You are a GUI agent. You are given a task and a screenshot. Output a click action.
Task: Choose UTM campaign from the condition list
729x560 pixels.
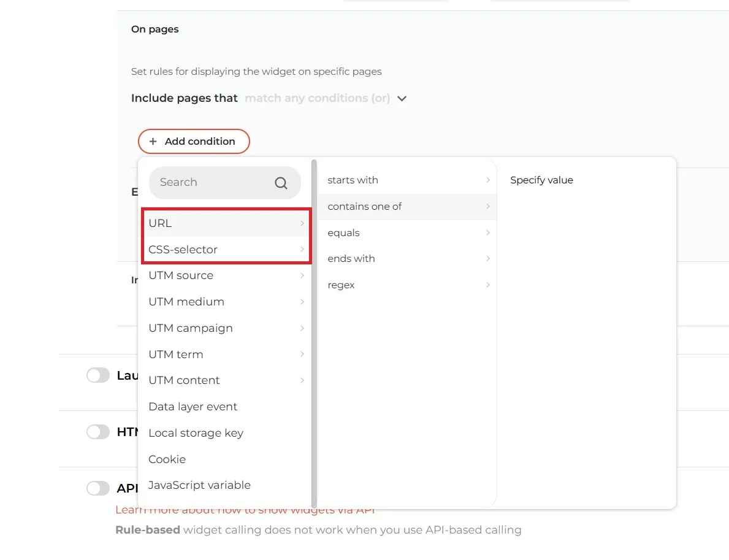[x=190, y=328]
